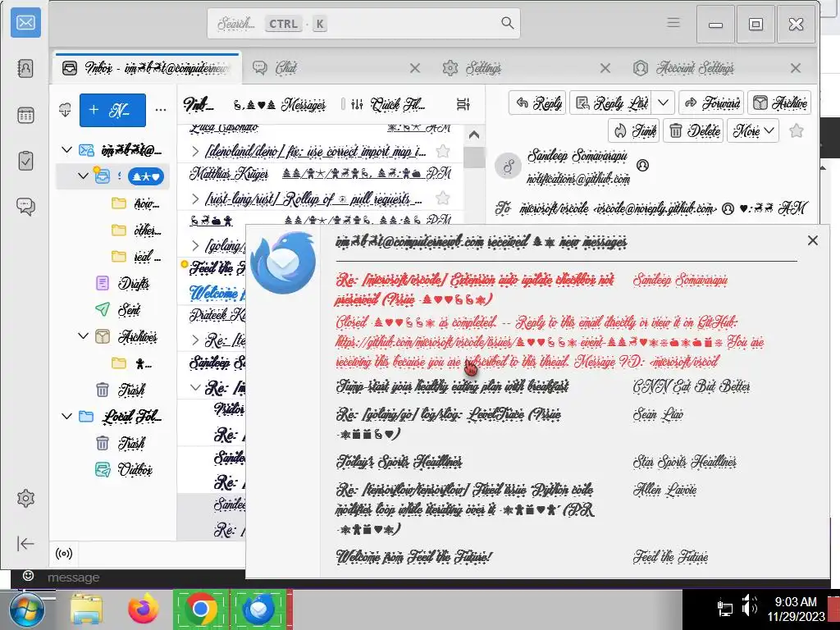Open the Calendar space

coord(25,115)
